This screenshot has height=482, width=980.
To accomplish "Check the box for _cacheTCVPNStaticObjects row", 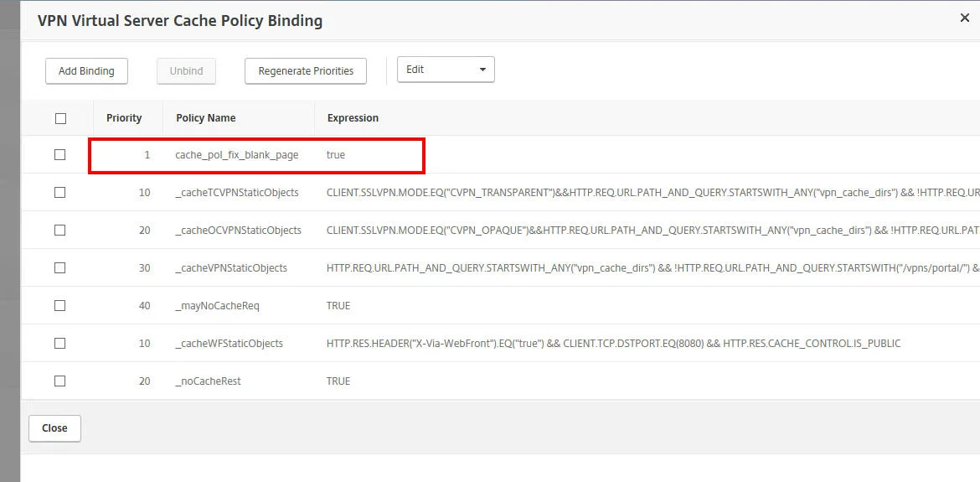I will pyautogui.click(x=60, y=193).
